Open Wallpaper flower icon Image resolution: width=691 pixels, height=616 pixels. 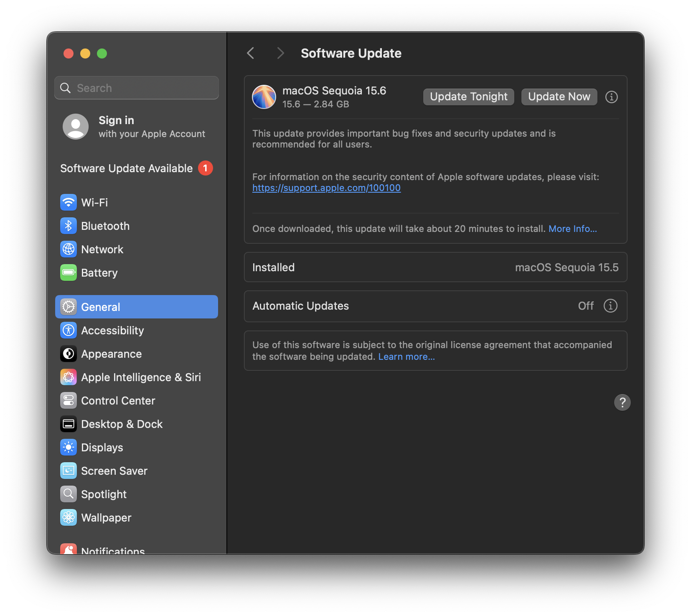click(x=69, y=518)
